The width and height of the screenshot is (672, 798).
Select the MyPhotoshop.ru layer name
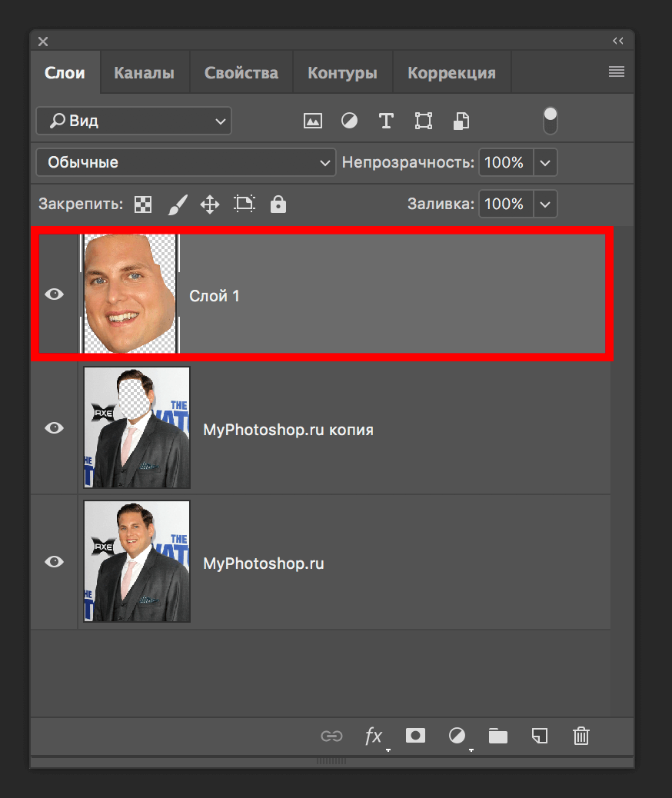pos(263,564)
